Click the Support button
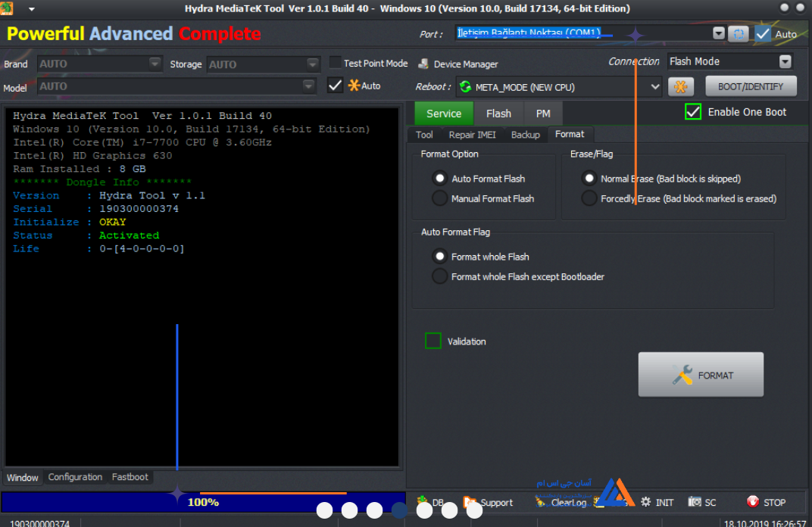 (x=489, y=502)
